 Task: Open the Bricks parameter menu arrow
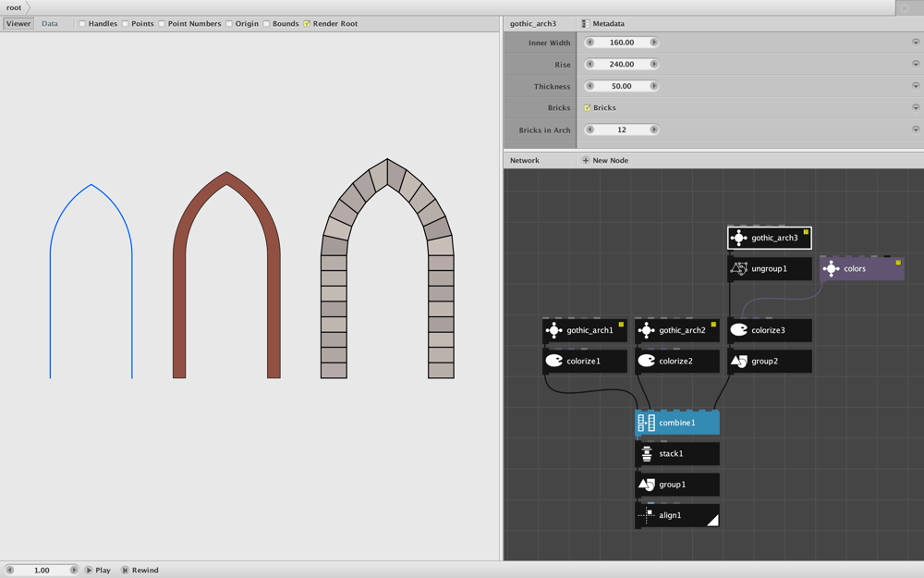pyautogui.click(x=916, y=108)
